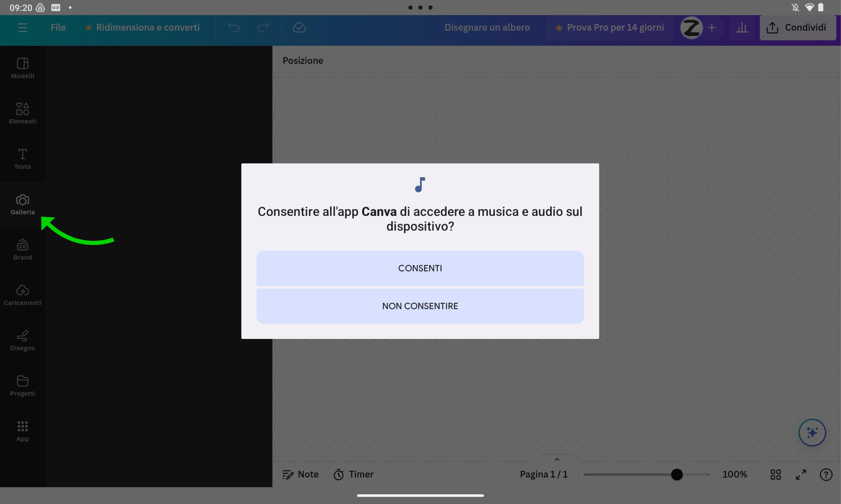
Task: Access the Brand panel
Action: pyautogui.click(x=22, y=249)
